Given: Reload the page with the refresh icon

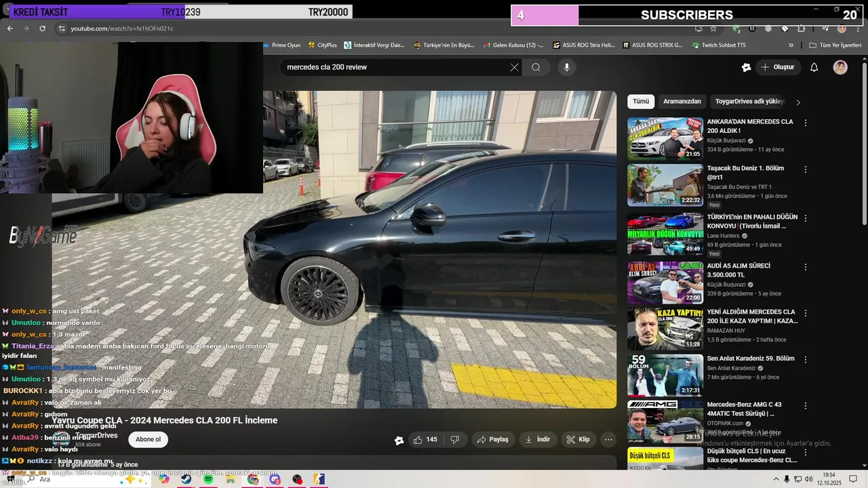Looking at the screenshot, I should tap(42, 28).
